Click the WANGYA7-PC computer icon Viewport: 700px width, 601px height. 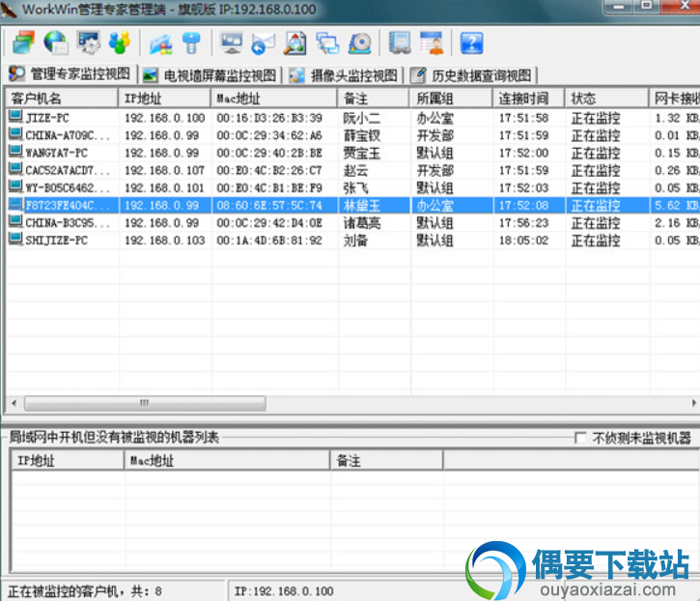tap(15, 152)
